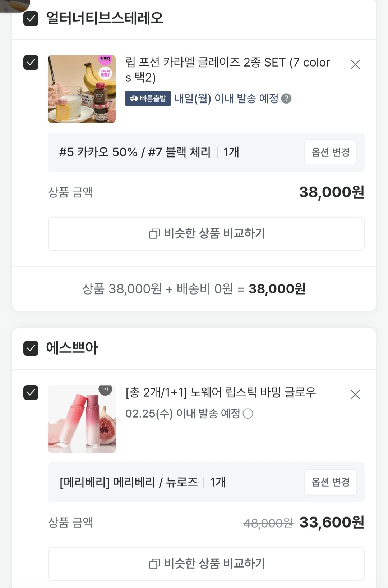Uncheck the 에스쁘아 store checkbox
388x588 pixels.
31,348
